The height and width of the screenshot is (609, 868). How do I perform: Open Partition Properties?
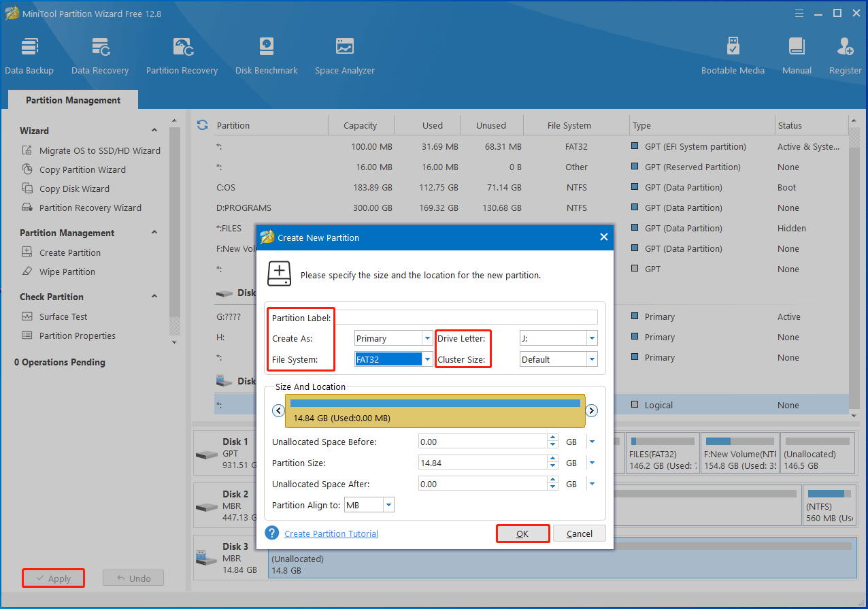point(77,335)
